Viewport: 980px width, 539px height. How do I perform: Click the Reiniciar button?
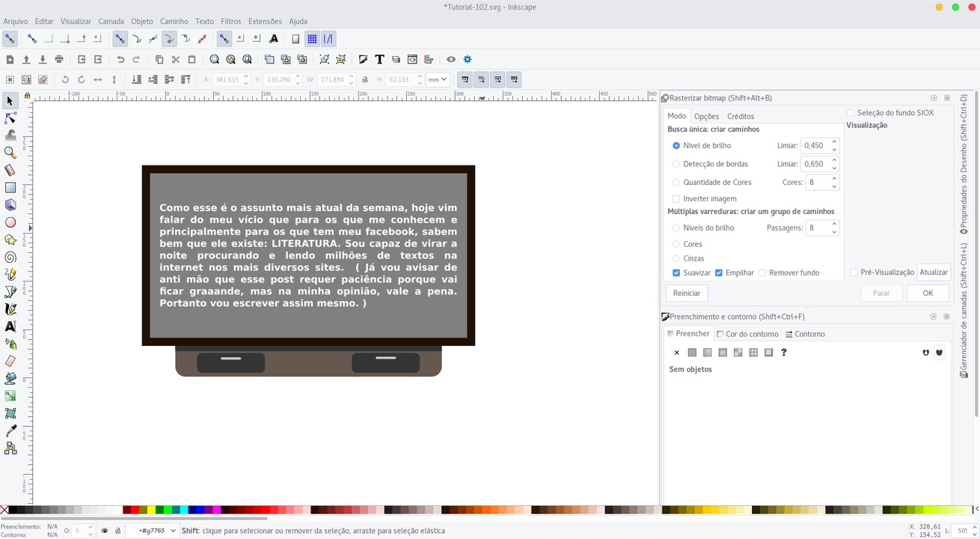coord(687,293)
